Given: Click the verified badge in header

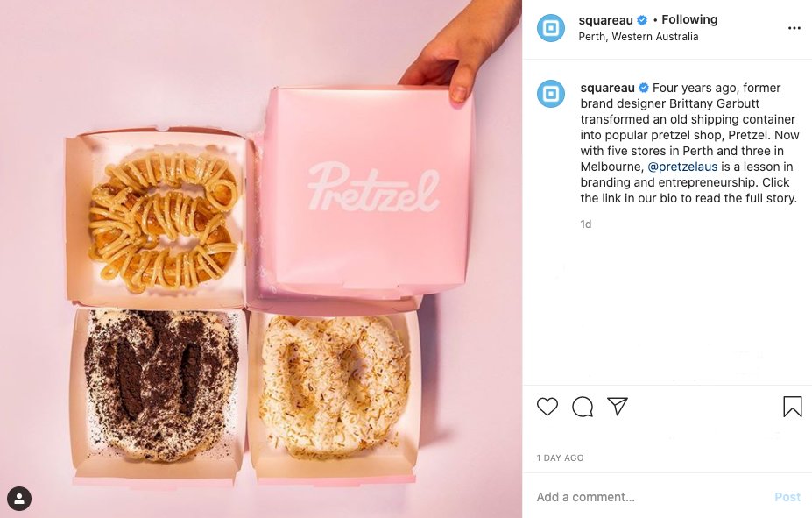Looking at the screenshot, I should pyautogui.click(x=641, y=20).
